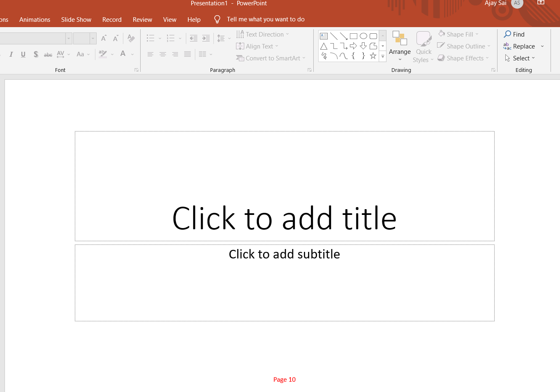This screenshot has width=560, height=392.
Task: Click the Increase Font Size icon
Action: tap(104, 38)
